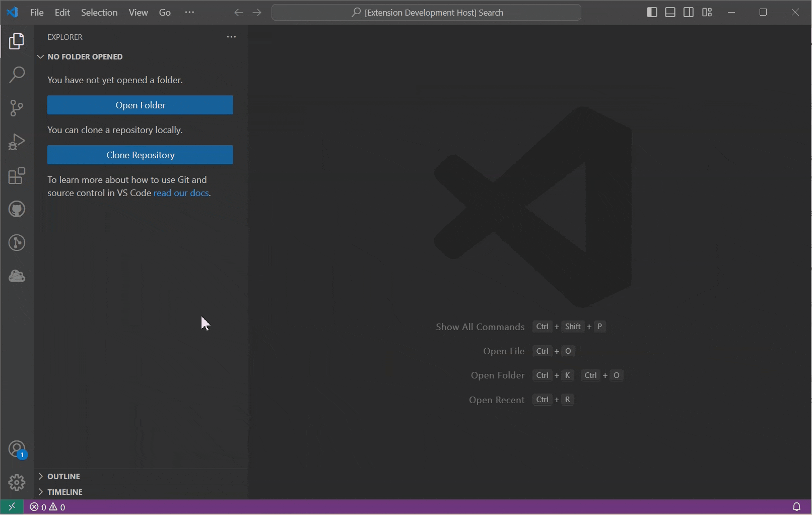Screen dimensions: 812x515
Task: Minimize the VS Code window
Action: tap(731, 12)
